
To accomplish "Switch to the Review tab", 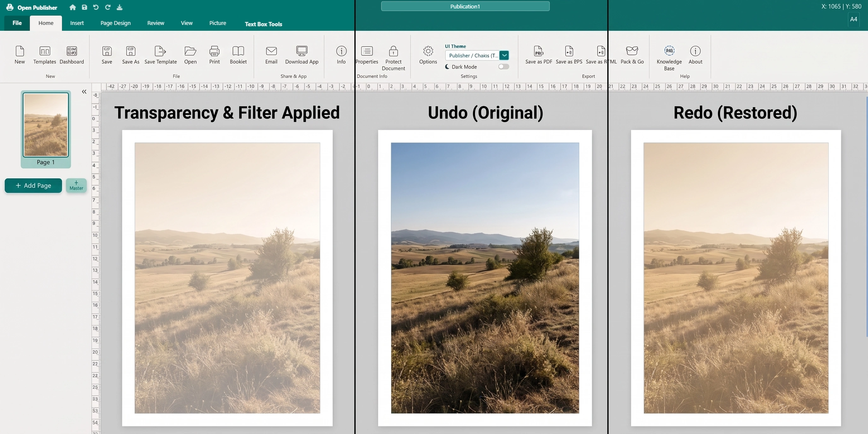I will (x=156, y=23).
